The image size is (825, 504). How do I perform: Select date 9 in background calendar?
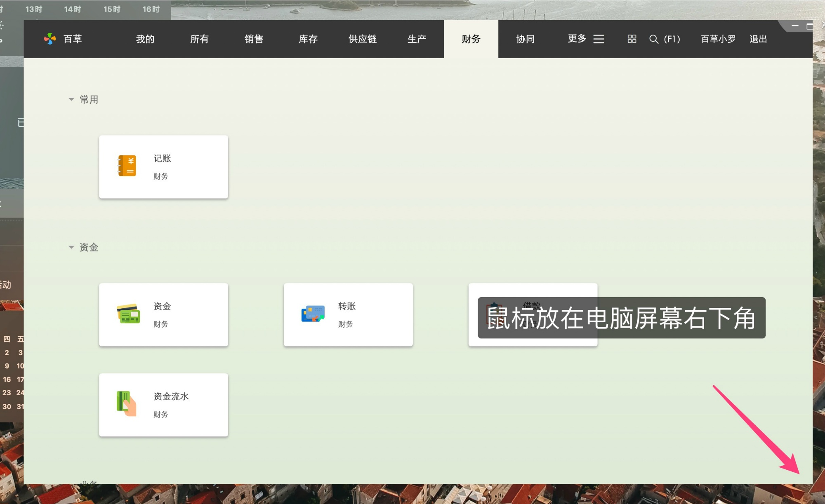click(x=7, y=366)
